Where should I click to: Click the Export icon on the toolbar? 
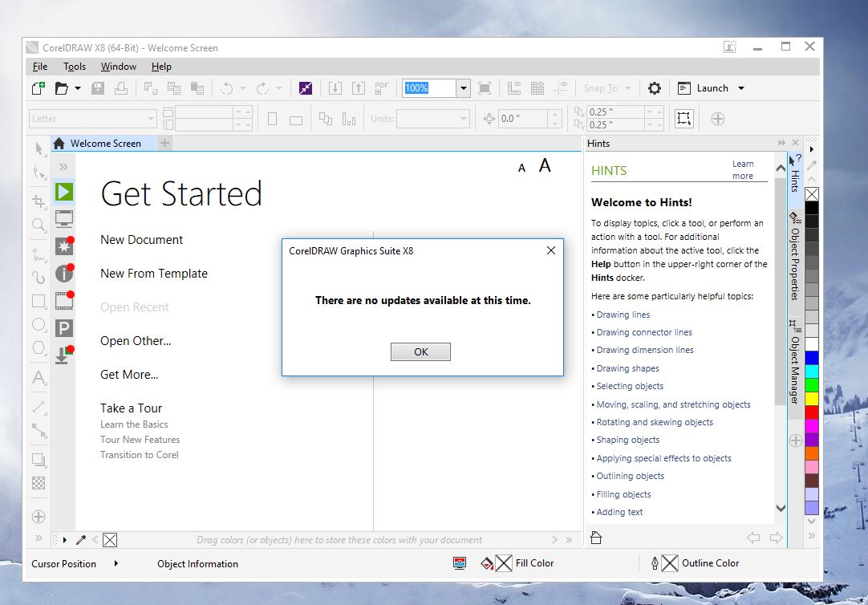click(359, 88)
